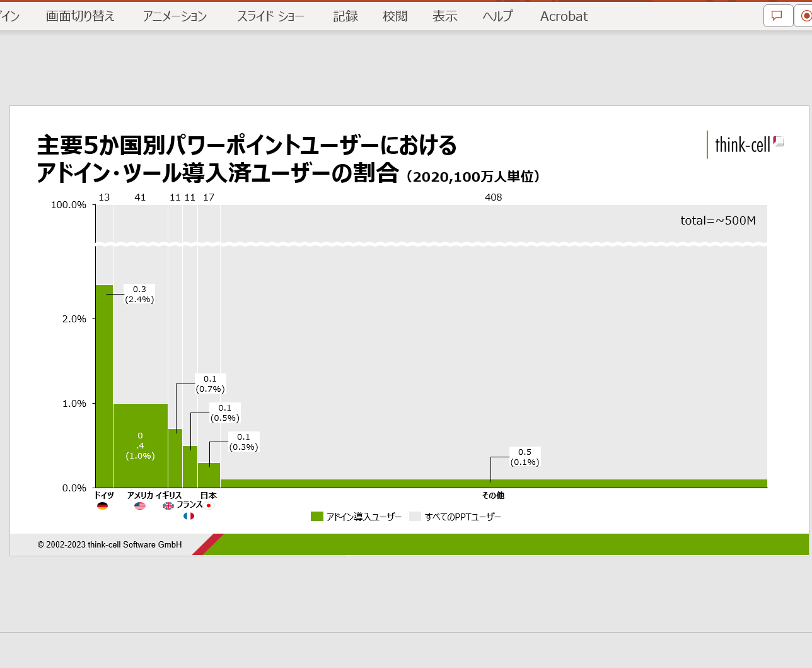The height and width of the screenshot is (668, 812).
Task: Click the slide title text
Action: tap(289, 159)
